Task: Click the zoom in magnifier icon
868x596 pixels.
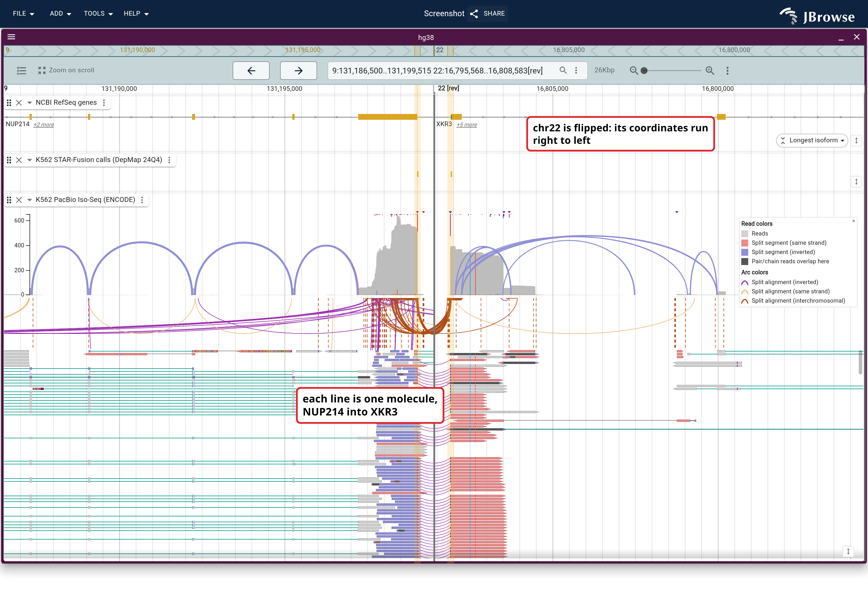Action: [x=710, y=71]
